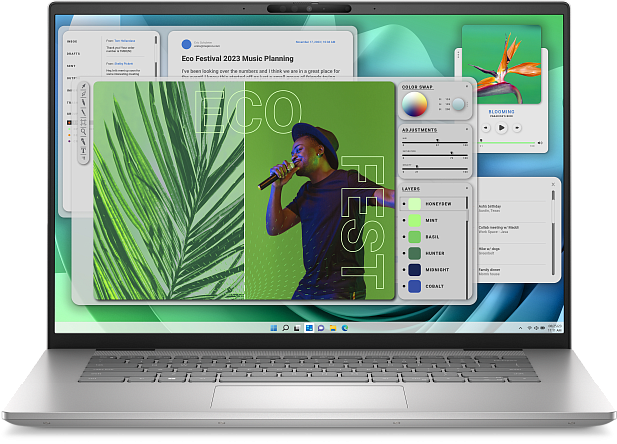This screenshot has height=444, width=617.
Task: Open the Drafts folder in mail window
Action: 73,54
